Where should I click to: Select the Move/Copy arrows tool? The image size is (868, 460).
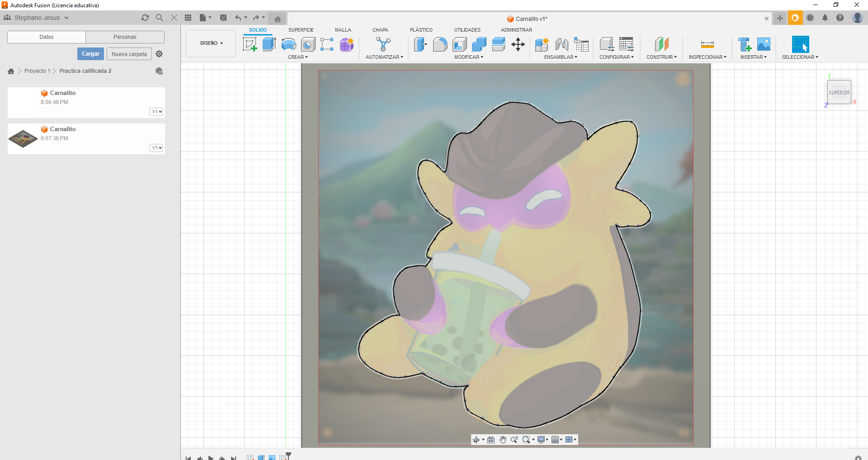coord(518,44)
